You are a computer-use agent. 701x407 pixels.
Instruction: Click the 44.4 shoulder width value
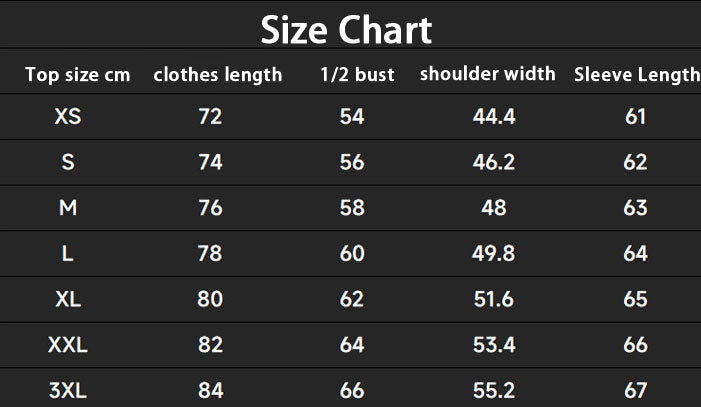click(494, 117)
